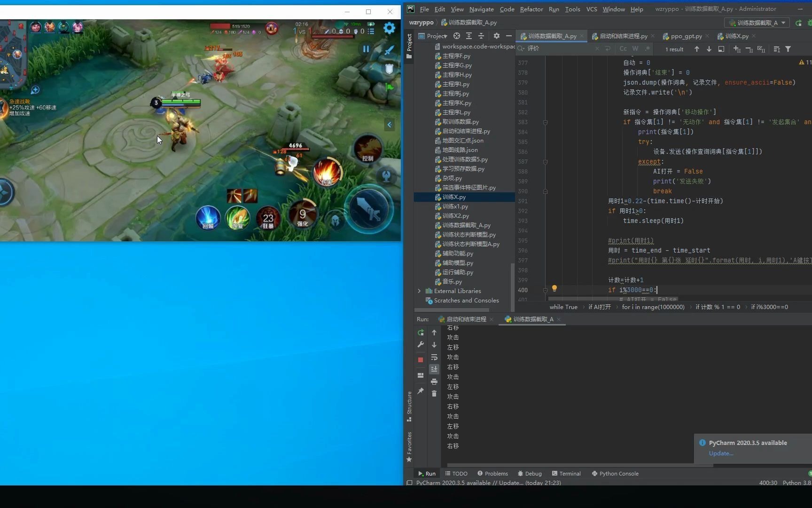
Task: Tap the 控制 skill button in the game
Action: 367,149
